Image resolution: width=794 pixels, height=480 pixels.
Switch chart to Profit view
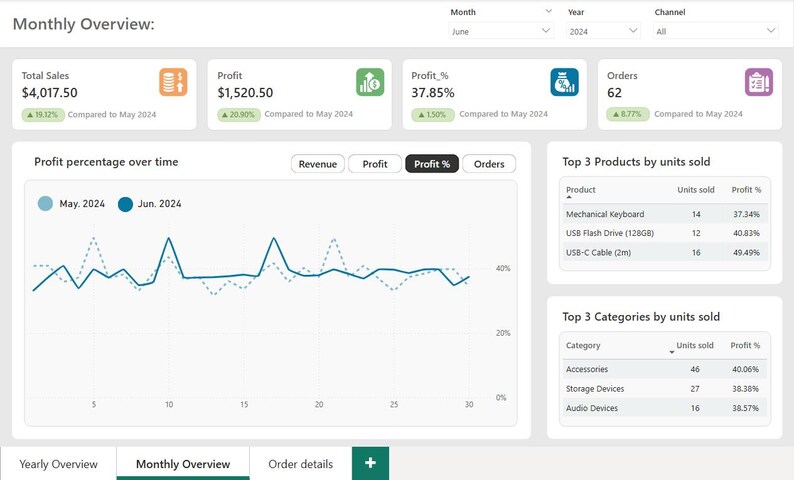pyautogui.click(x=375, y=164)
